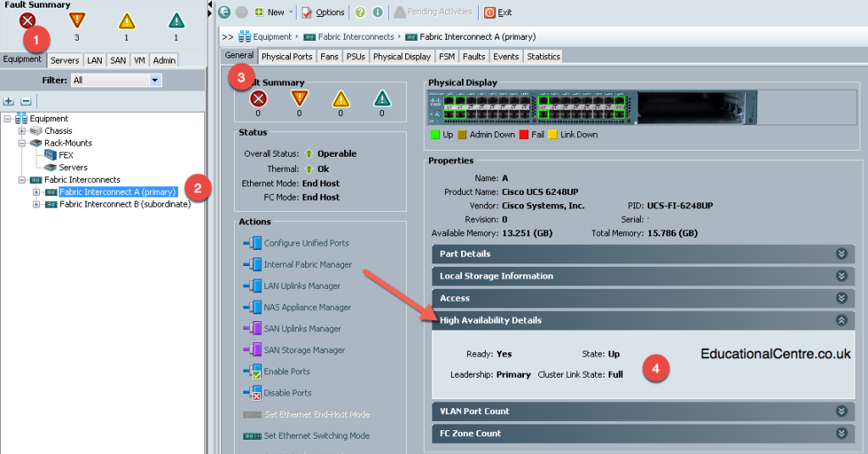Open the Servers navigation tab
This screenshot has height=454, width=868.
(x=64, y=60)
